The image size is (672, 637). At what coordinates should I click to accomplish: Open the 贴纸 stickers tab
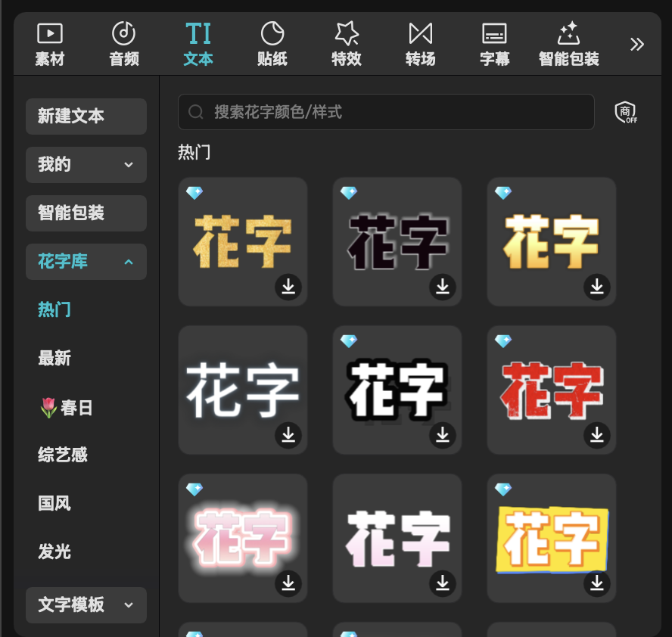(x=272, y=45)
